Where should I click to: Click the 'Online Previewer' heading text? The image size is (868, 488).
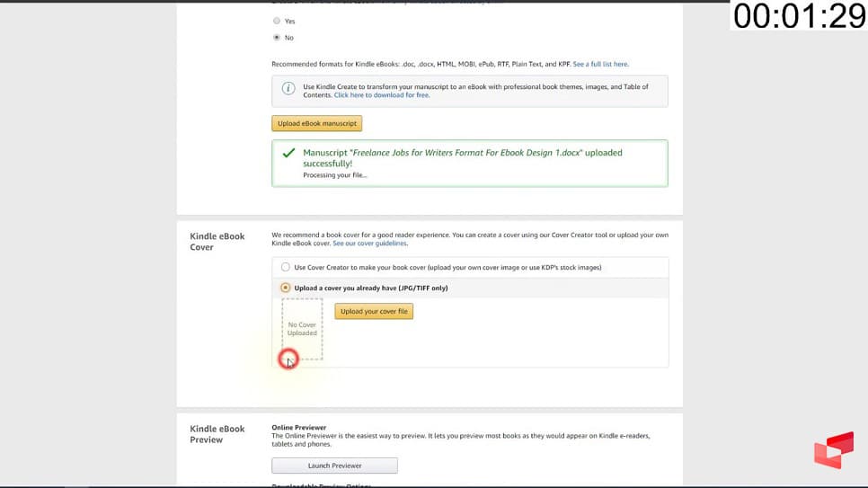pos(299,428)
